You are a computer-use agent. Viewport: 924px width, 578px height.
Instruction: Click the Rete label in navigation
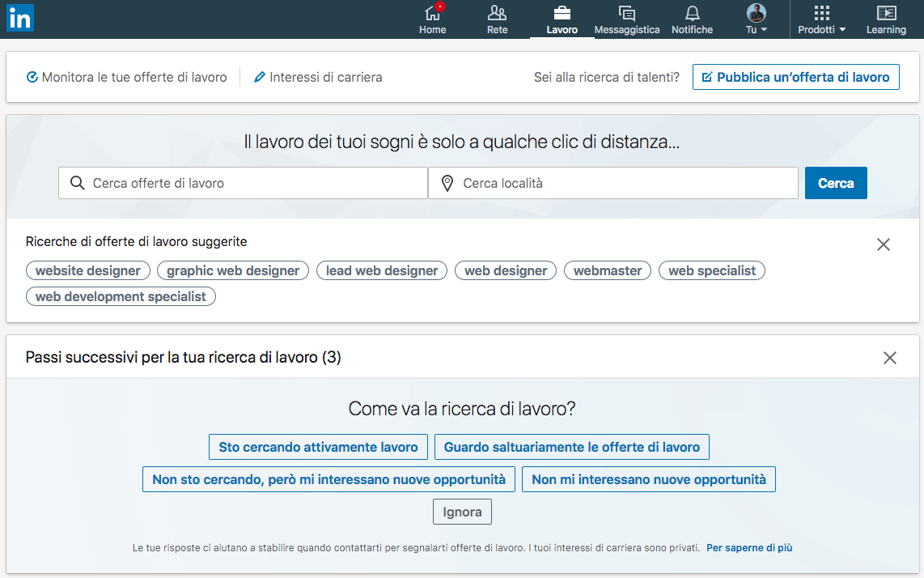[x=497, y=29]
